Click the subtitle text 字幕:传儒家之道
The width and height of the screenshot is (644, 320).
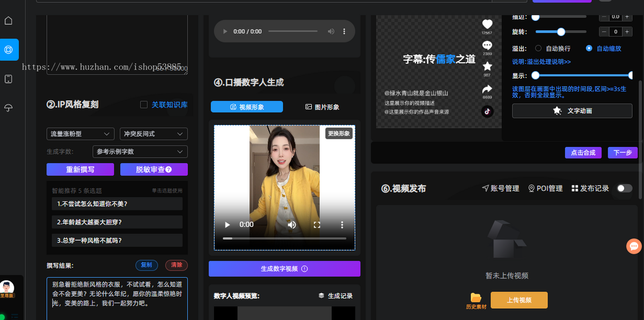click(x=439, y=59)
